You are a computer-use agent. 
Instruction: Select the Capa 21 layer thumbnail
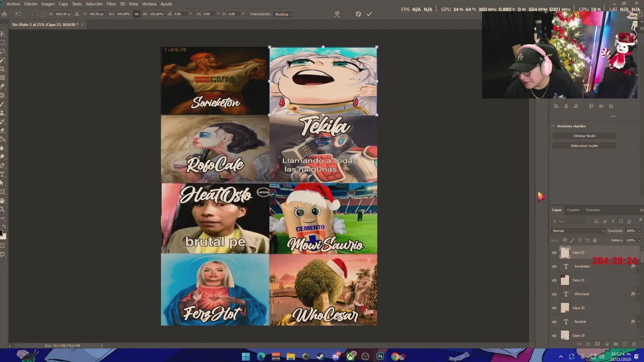pos(565,280)
